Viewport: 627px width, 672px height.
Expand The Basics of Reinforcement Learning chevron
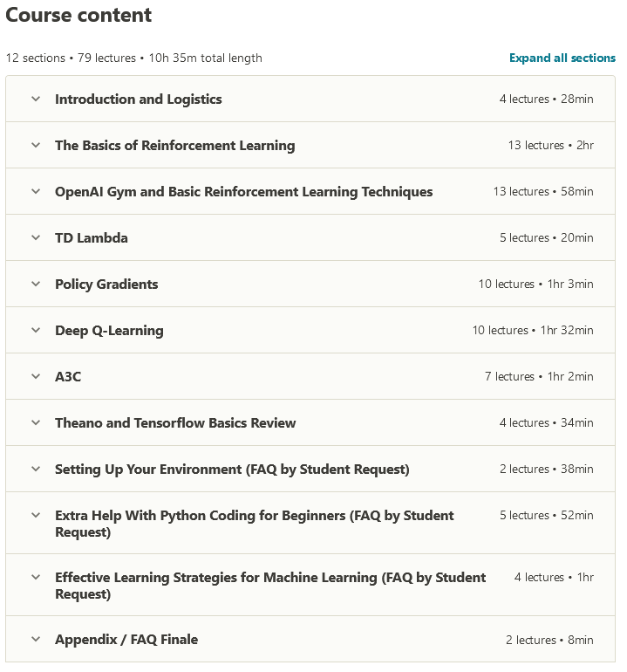[36, 146]
